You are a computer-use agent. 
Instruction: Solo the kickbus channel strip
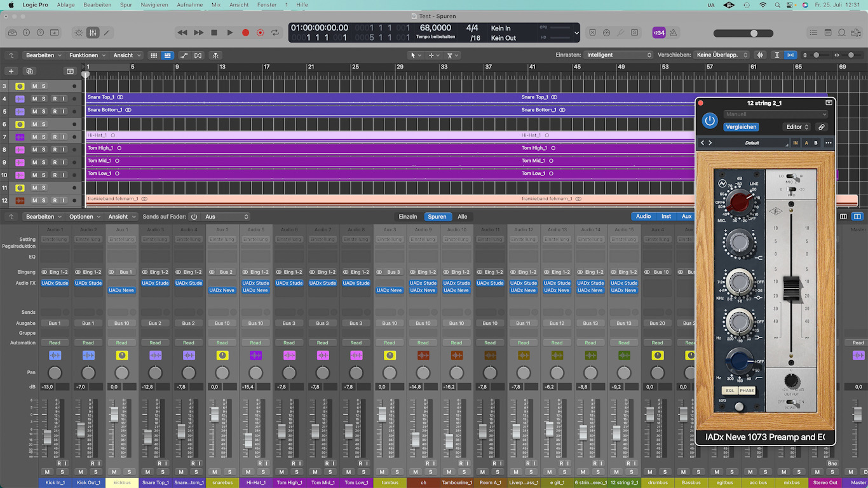click(x=129, y=472)
